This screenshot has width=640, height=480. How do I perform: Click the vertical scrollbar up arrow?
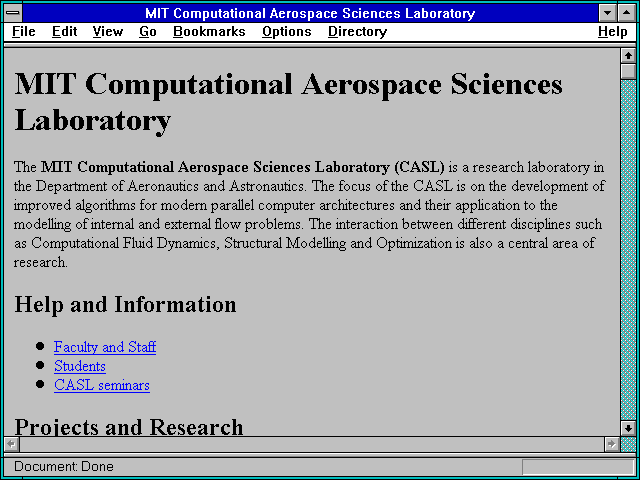tap(628, 56)
